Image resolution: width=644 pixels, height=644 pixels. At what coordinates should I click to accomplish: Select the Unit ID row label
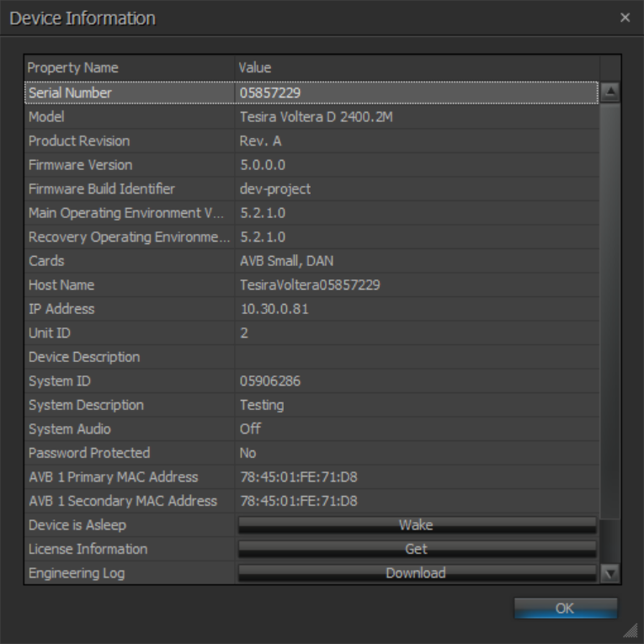50,333
